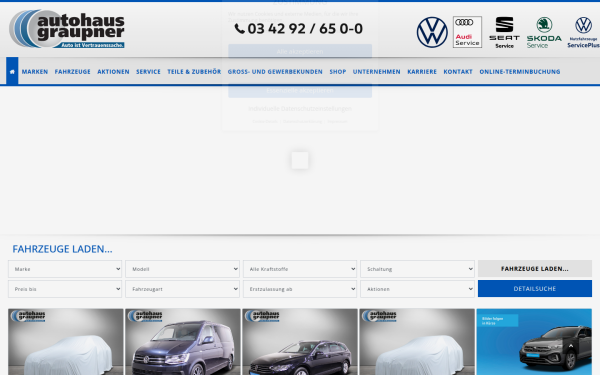The height and width of the screenshot is (375, 600).
Task: Call the phone number 03 42 92 / 65 0-0
Action: click(305, 29)
